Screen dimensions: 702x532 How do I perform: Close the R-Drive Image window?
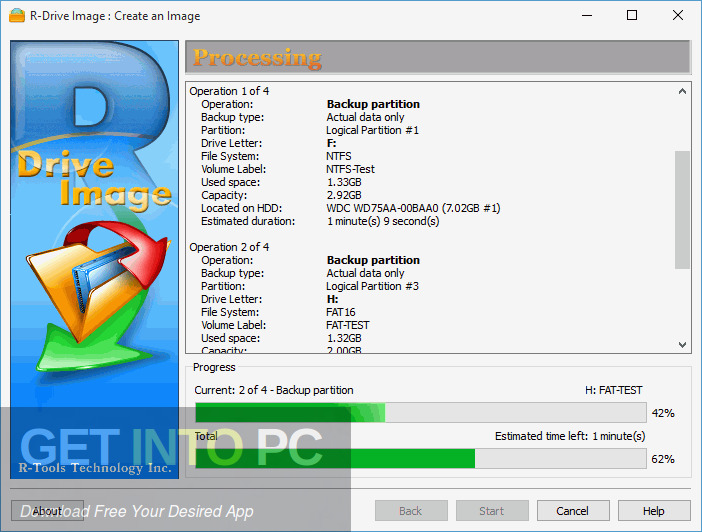click(x=678, y=15)
